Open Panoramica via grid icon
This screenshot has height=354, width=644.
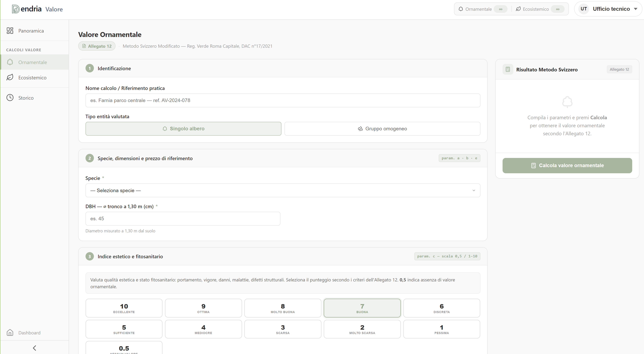point(10,31)
